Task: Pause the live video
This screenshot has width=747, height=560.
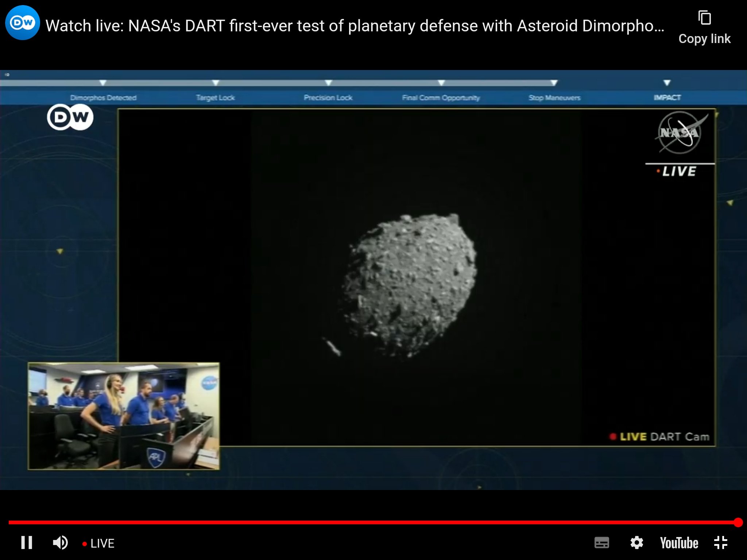Action: point(26,543)
